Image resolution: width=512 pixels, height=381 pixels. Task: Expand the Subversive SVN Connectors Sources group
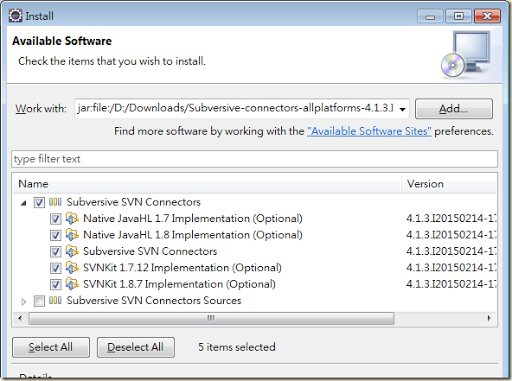click(x=23, y=302)
